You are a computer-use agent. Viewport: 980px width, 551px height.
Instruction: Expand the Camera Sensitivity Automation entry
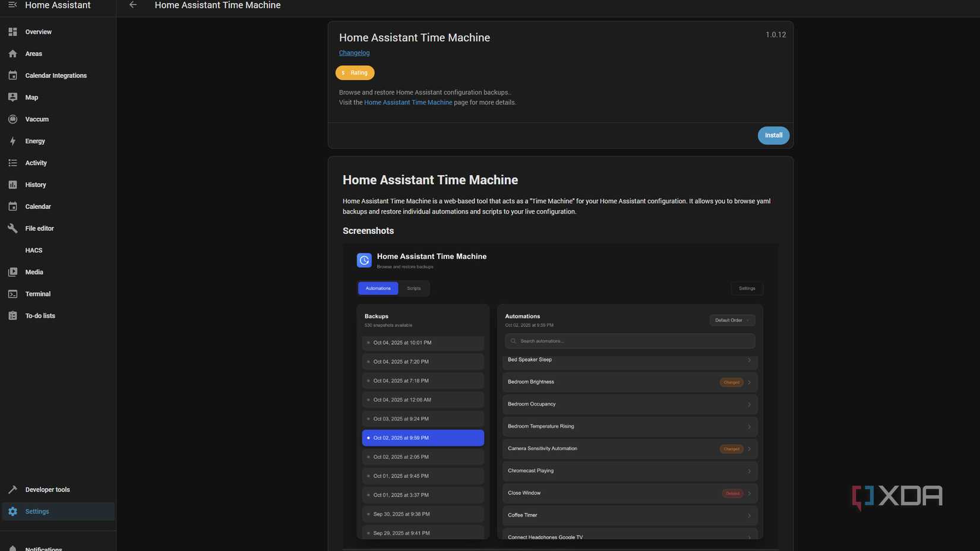629,448
